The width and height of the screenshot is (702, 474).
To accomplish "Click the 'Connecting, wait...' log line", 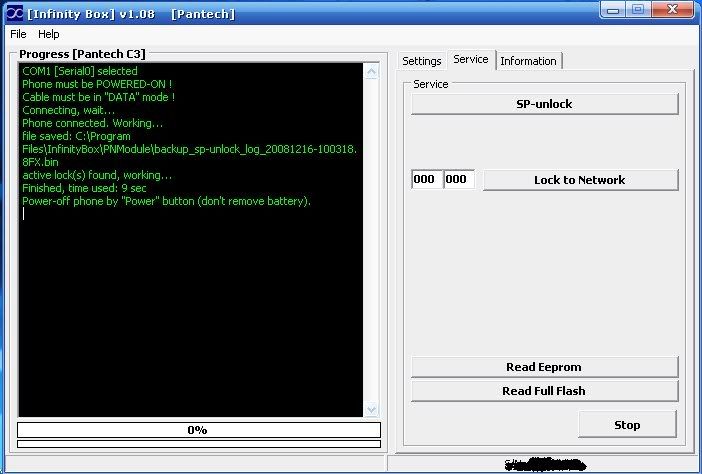I will coord(68,110).
